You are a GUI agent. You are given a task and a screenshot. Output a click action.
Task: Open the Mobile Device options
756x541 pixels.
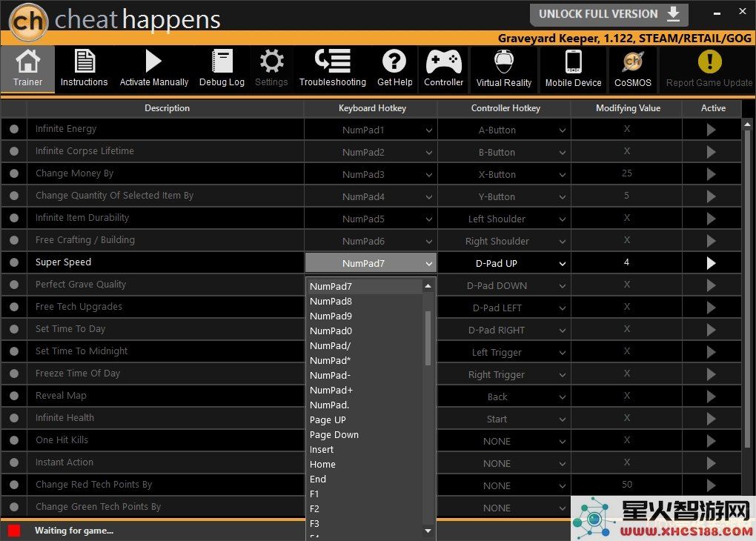point(573,68)
